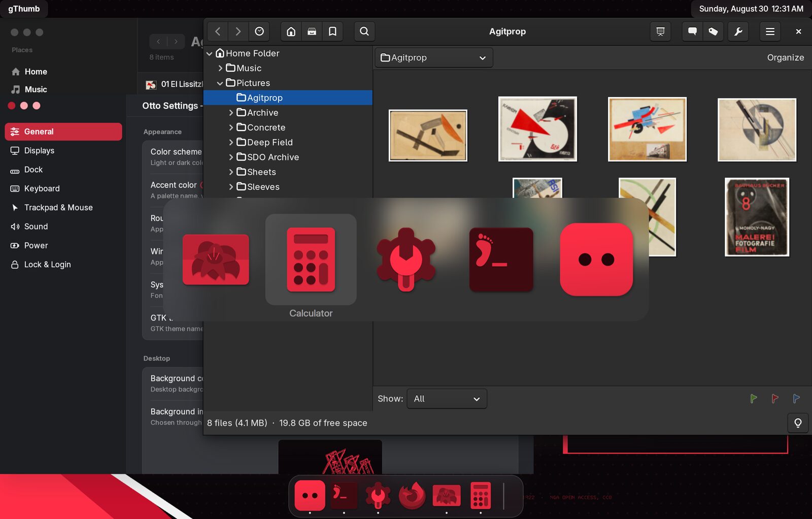Image resolution: width=812 pixels, height=519 pixels.
Task: Collapse the Home Folder tree node
Action: tap(210, 53)
